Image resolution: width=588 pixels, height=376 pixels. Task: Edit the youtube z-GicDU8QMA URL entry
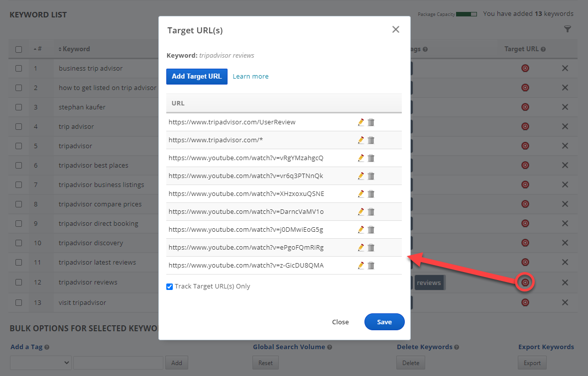tap(361, 266)
